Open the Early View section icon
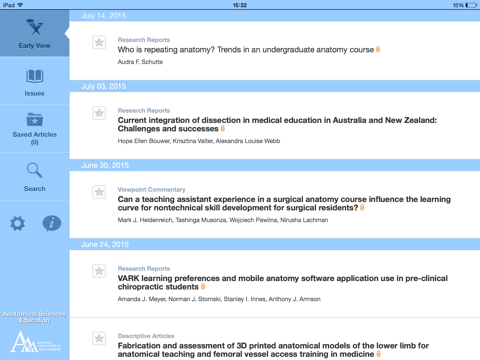 coord(35,27)
